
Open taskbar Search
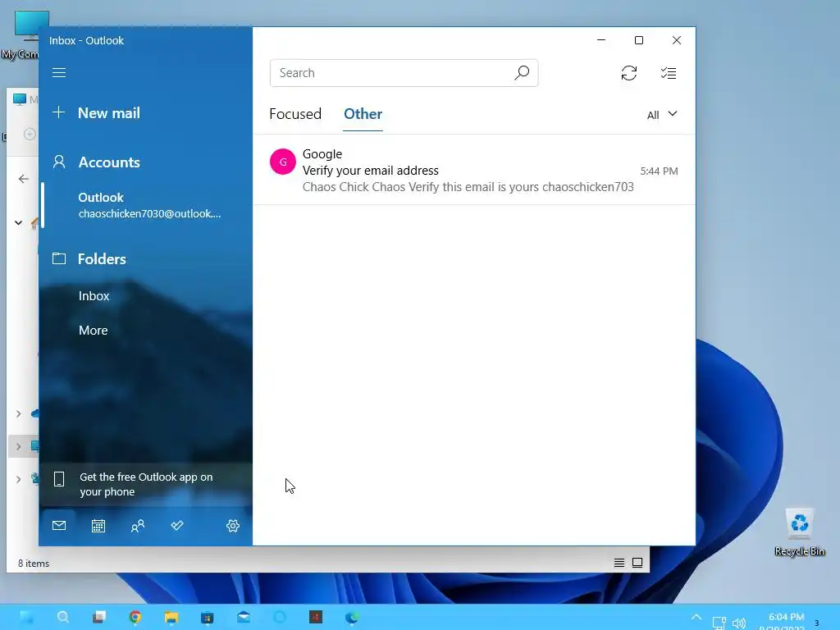tap(62, 617)
